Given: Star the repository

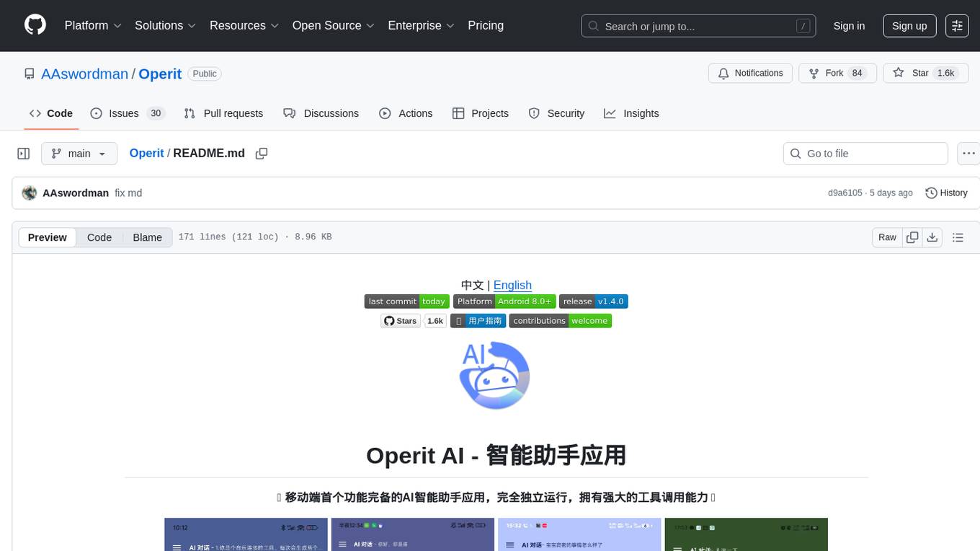Looking at the screenshot, I should 926,74.
